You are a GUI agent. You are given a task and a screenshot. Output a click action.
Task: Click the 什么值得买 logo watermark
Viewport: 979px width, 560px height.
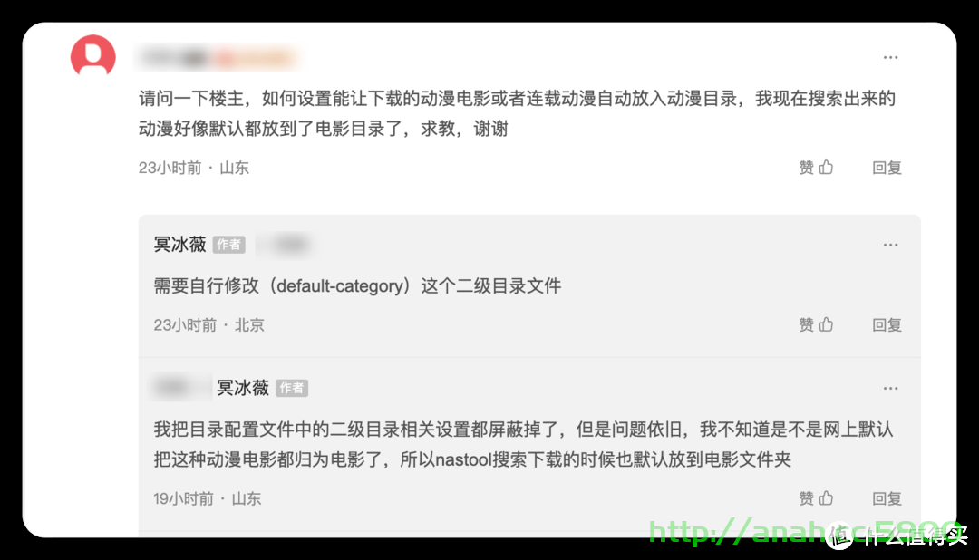[897, 535]
